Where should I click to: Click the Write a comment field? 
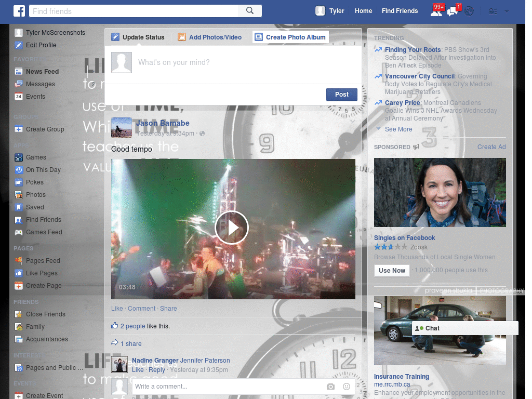point(228,387)
